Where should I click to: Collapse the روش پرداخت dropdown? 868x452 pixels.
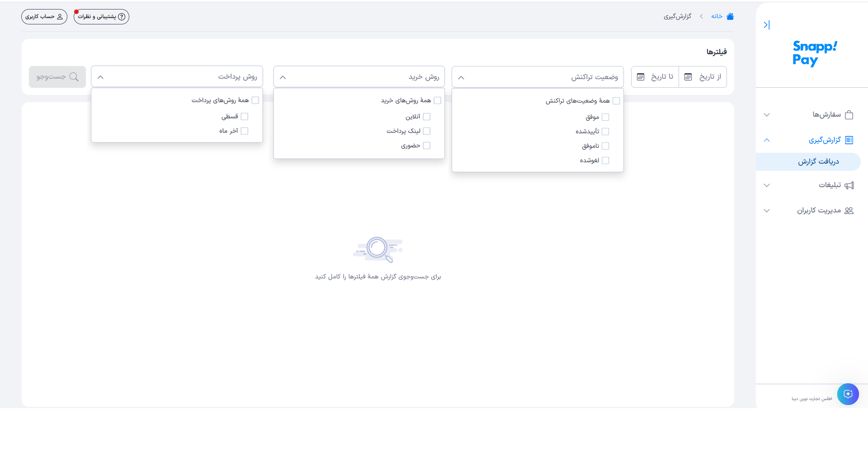pos(100,77)
